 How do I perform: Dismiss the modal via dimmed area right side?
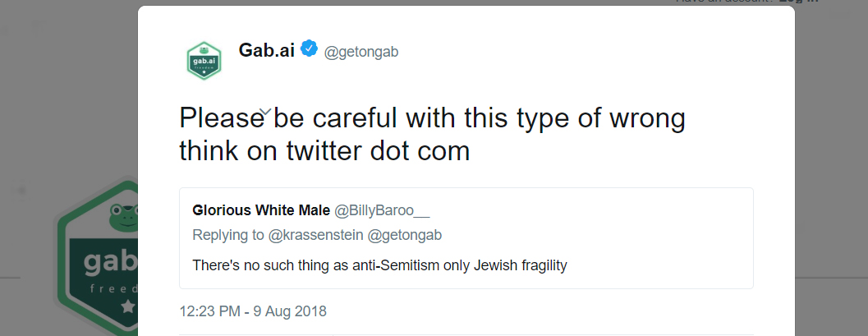[x=830, y=166]
